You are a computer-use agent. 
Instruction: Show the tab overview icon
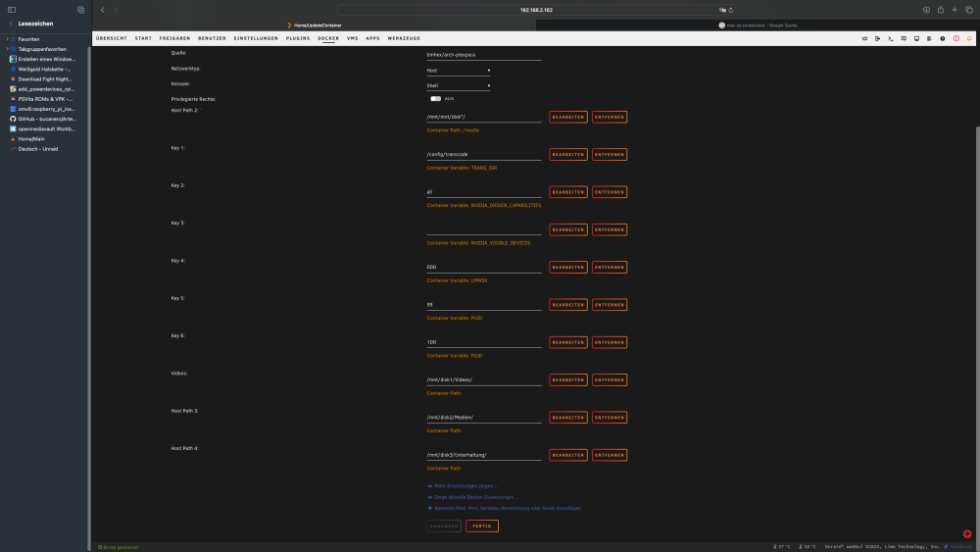(x=969, y=10)
